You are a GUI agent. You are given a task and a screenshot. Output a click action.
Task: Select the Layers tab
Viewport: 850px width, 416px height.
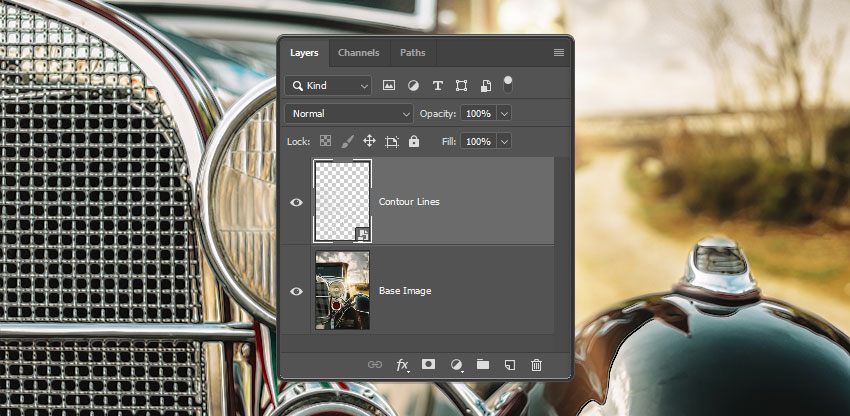point(304,53)
